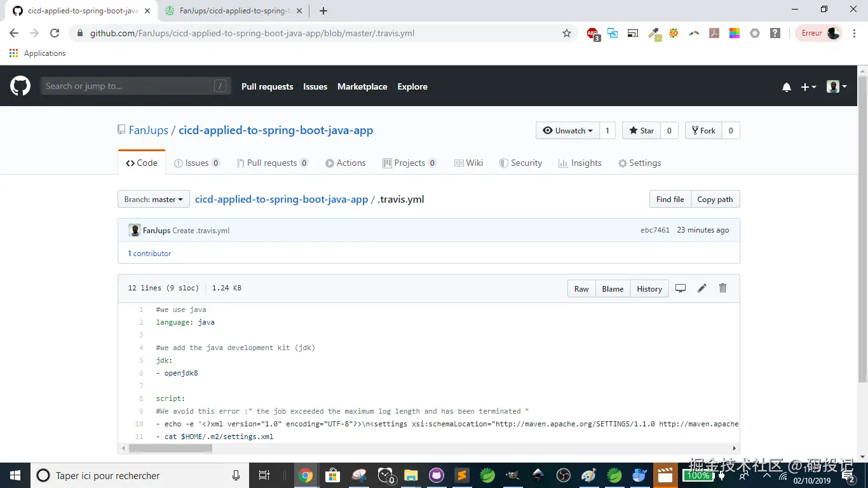The image size is (868, 488).
Task: Delete this file with trash icon
Action: point(722,288)
